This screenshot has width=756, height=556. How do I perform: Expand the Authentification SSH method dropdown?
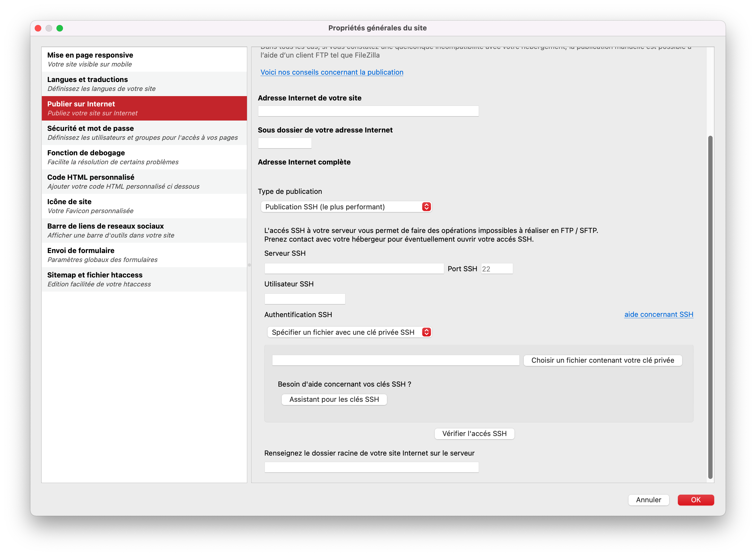pos(349,332)
